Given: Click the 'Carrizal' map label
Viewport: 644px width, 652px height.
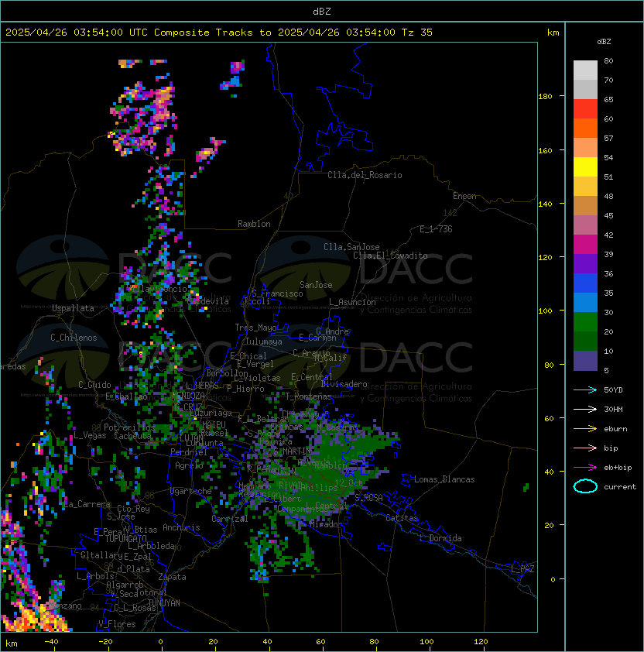Looking at the screenshot, I should (x=229, y=519).
